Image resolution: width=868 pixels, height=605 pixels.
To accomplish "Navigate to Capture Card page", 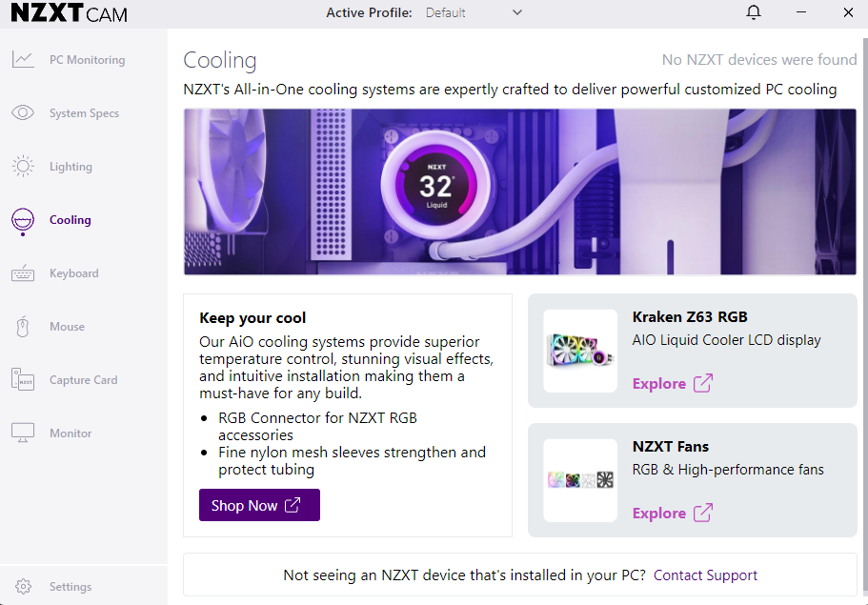I will click(x=84, y=380).
